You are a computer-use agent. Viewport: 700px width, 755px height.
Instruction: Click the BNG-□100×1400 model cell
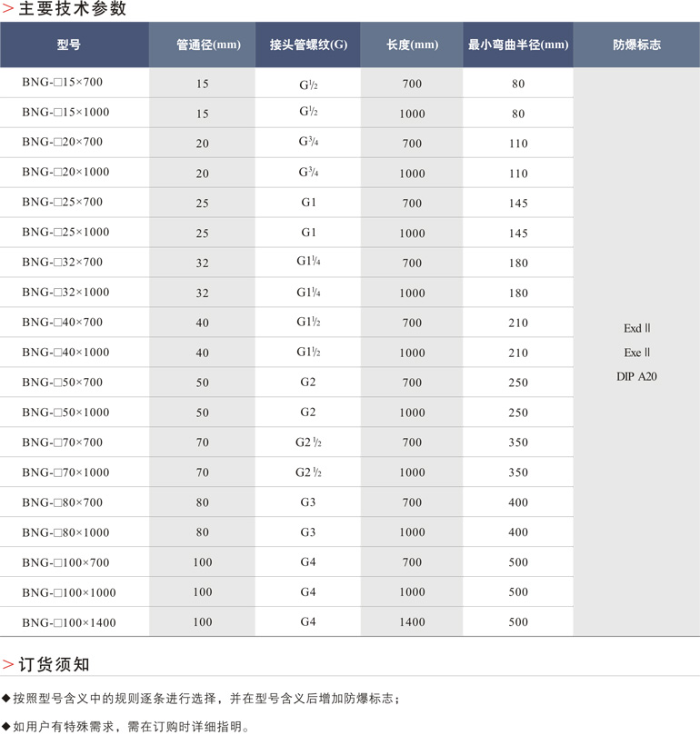69,622
